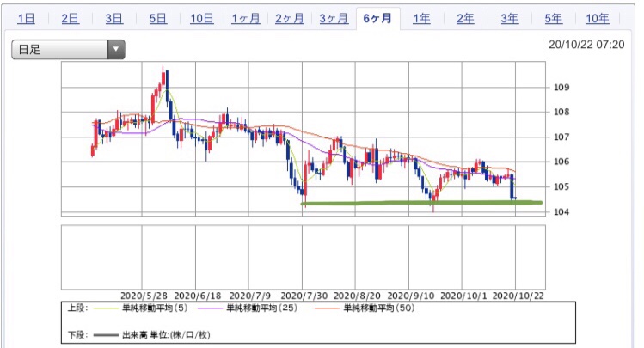View the 10年 chart range
The width and height of the screenshot is (644, 348).
coord(598,18)
